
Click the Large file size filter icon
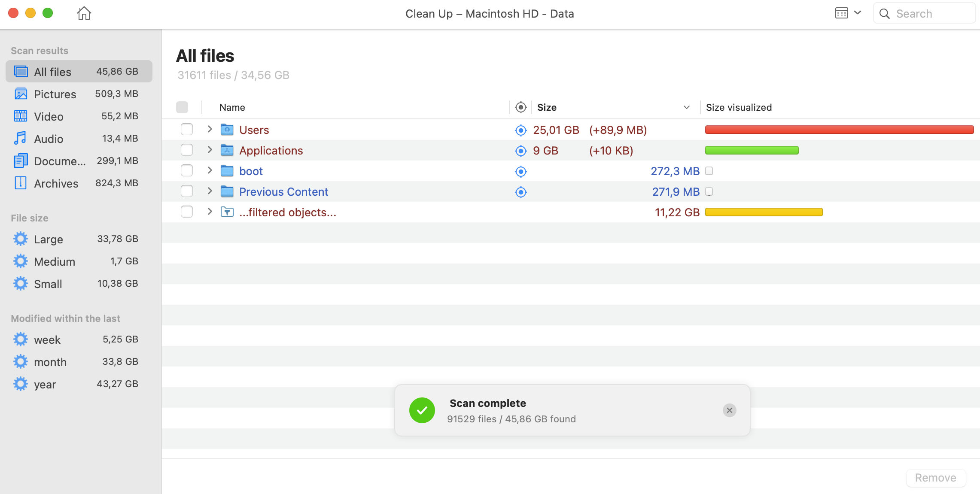coord(20,239)
